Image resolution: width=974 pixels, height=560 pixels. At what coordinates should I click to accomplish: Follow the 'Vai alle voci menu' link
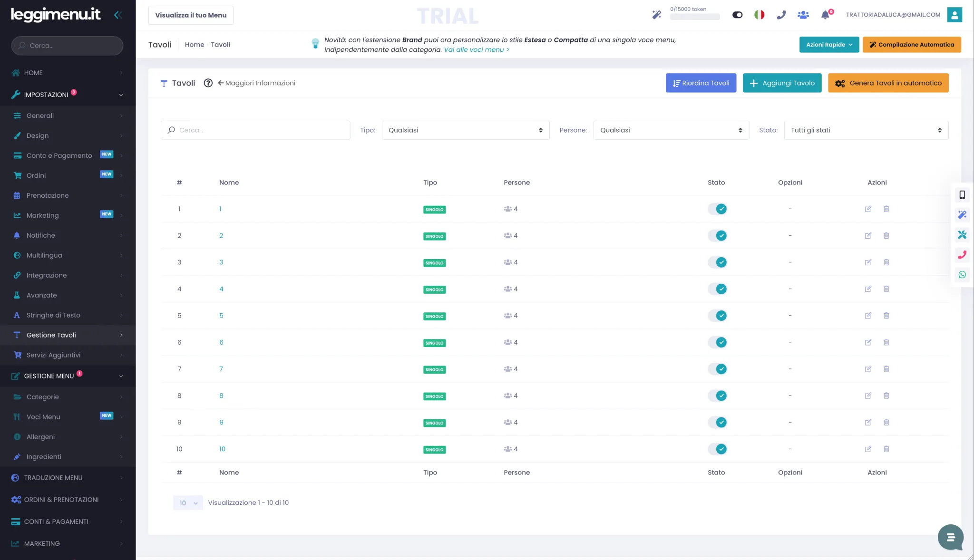tap(476, 50)
